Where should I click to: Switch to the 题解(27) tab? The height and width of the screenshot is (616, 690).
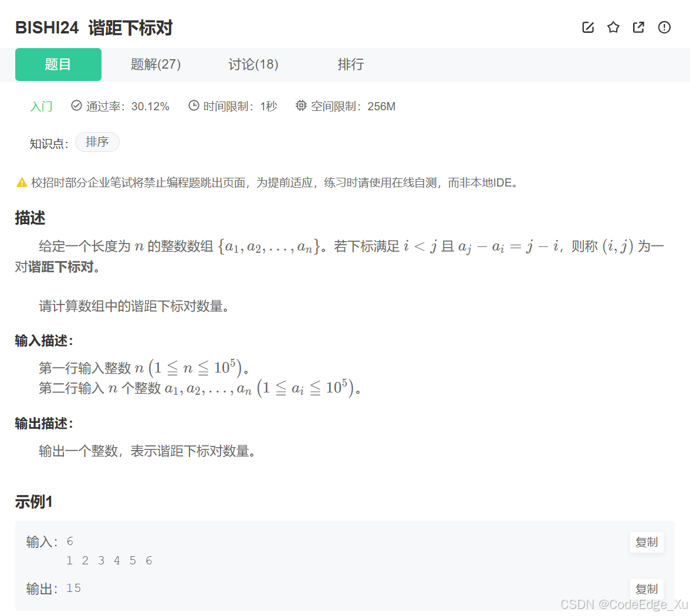point(155,65)
